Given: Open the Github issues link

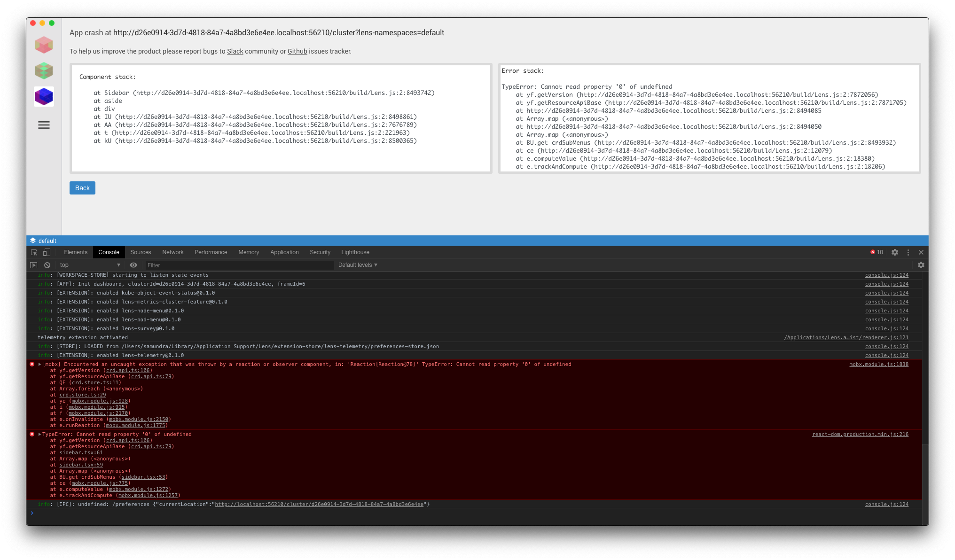Looking at the screenshot, I should point(297,51).
